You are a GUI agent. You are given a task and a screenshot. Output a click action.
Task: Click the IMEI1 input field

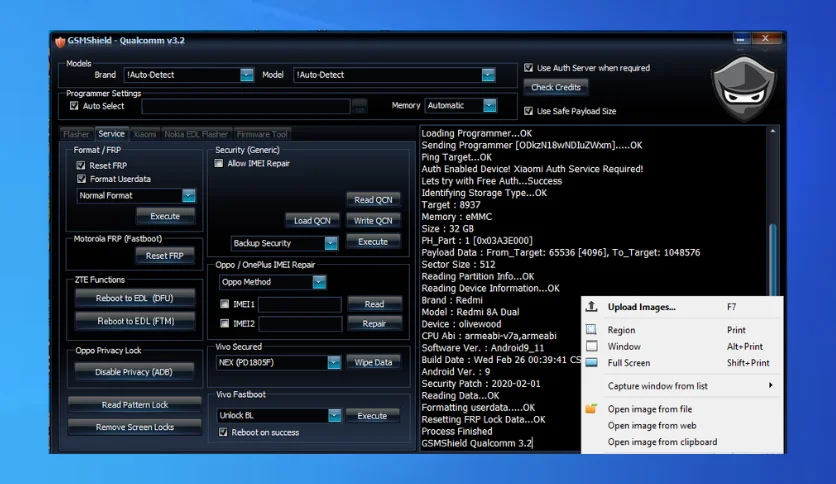(x=300, y=304)
